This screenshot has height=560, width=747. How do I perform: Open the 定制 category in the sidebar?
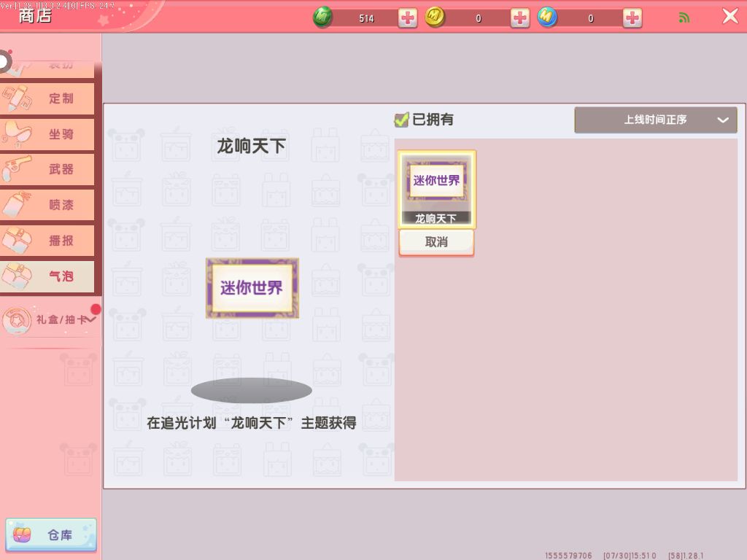(x=48, y=98)
